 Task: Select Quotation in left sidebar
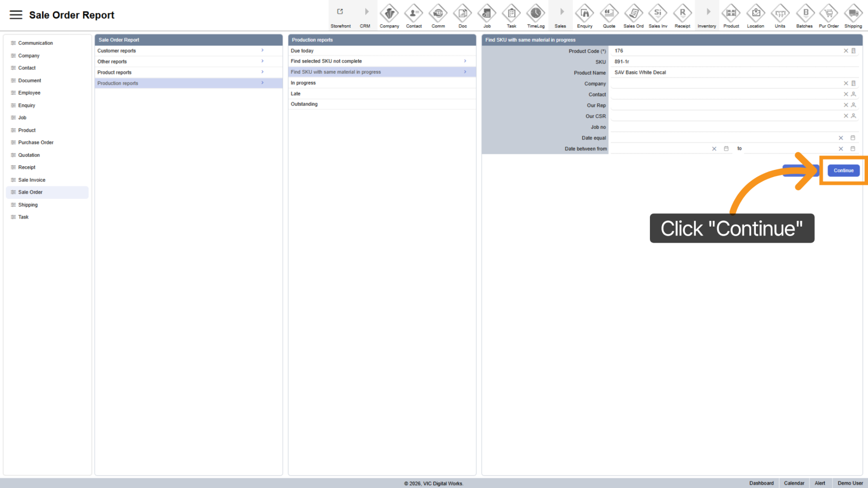click(x=47, y=155)
